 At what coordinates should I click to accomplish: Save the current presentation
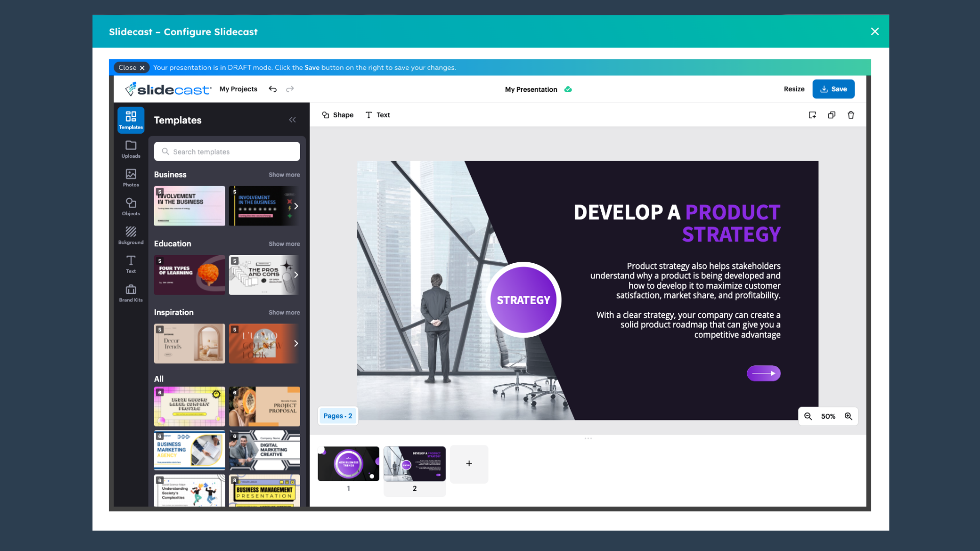pyautogui.click(x=834, y=89)
